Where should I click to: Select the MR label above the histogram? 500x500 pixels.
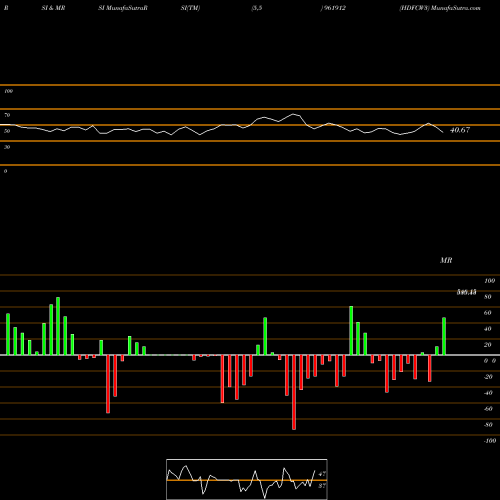(446, 260)
